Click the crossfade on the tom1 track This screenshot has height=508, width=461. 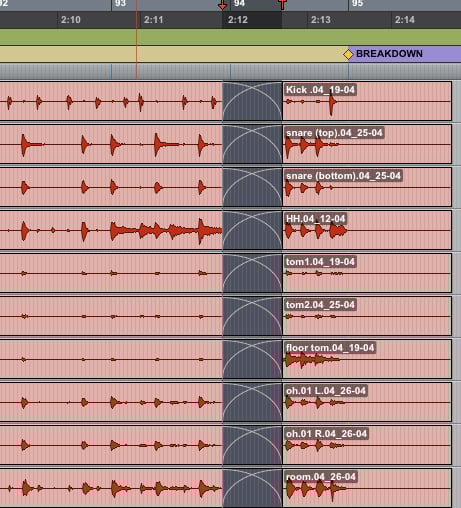tap(252, 273)
